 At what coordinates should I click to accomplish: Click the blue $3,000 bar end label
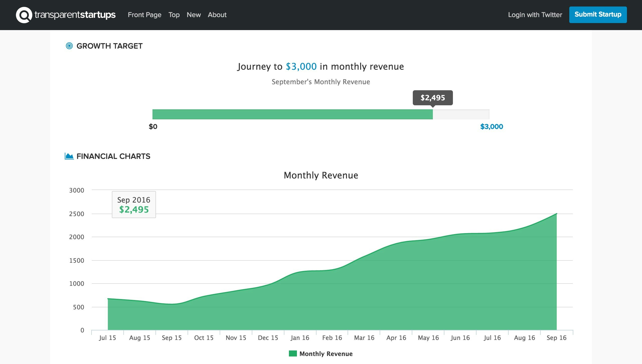click(x=491, y=127)
